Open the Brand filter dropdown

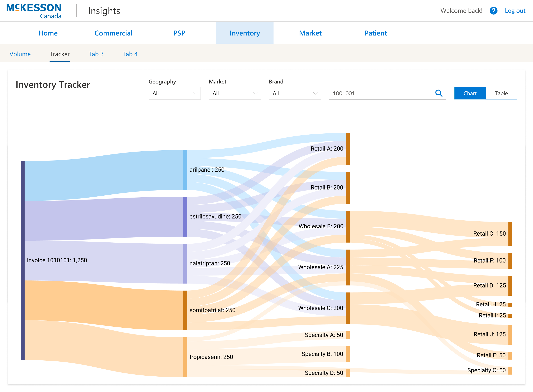click(295, 93)
